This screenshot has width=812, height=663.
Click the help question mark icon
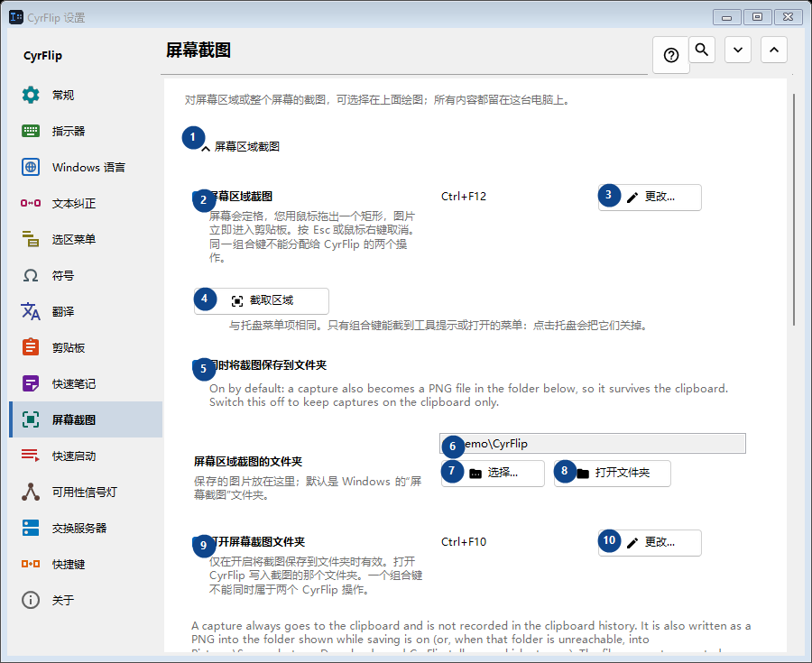[671, 55]
